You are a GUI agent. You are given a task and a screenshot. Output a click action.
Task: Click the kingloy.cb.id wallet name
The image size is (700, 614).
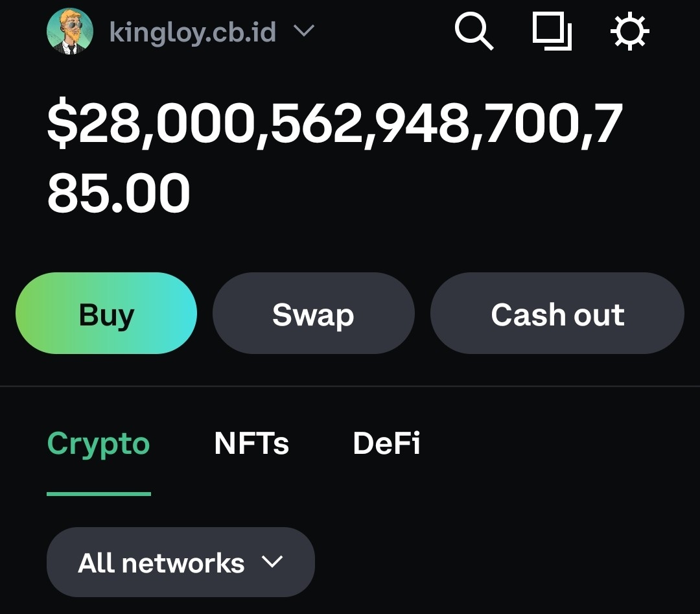pyautogui.click(x=192, y=32)
